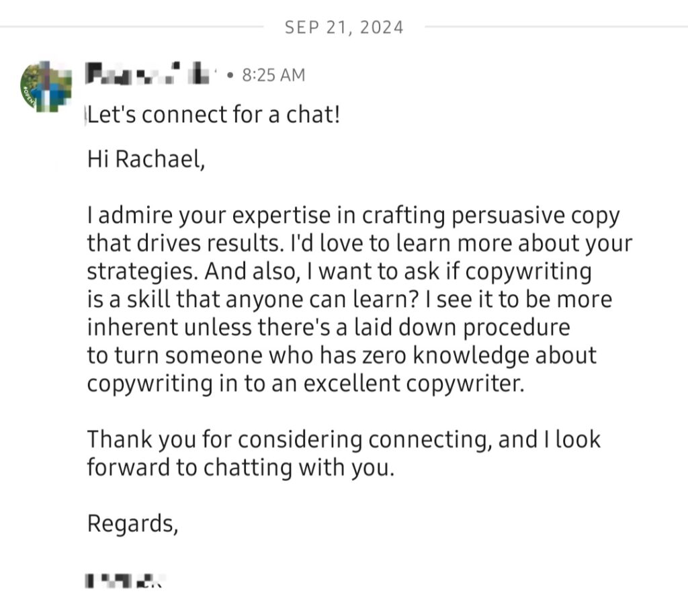Screen dimensions: 688x616
Task: Click the text cursor bar before "Let's"
Action: pyautogui.click(x=85, y=115)
